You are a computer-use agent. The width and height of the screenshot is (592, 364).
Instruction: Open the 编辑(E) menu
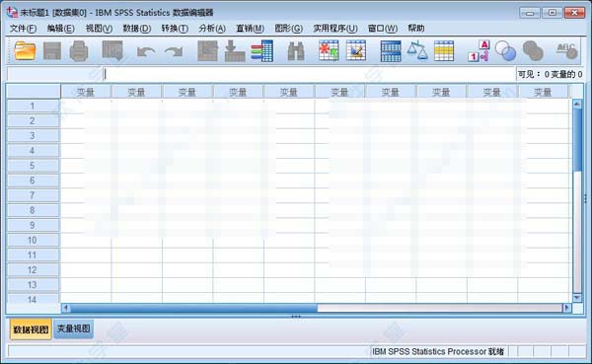(60, 29)
